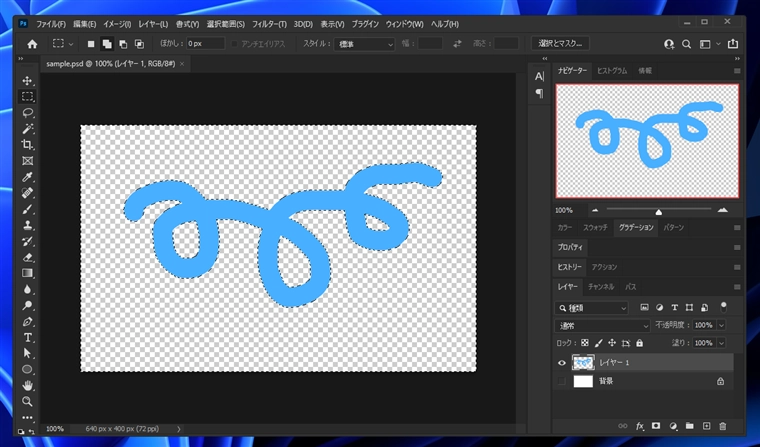Open marquee tool preset dropdown arrow
The height and width of the screenshot is (447, 760).
[x=71, y=44]
